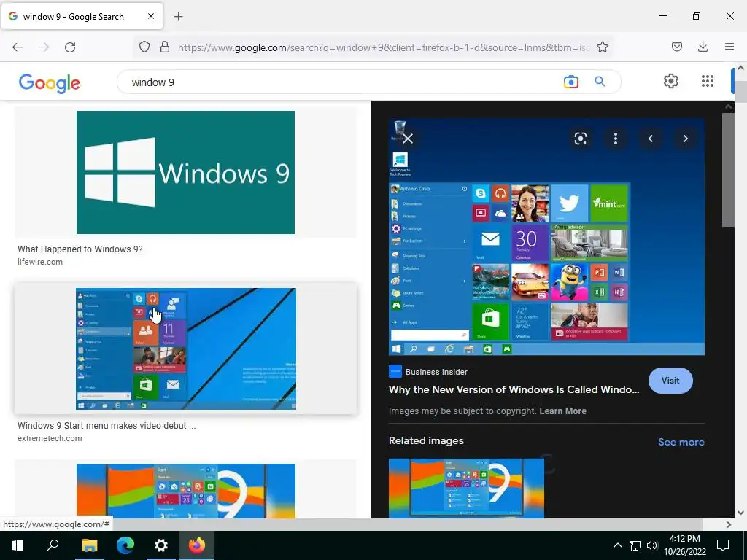Click the Business Insider source name
Viewport: 747px width, 560px height.
[x=436, y=372]
